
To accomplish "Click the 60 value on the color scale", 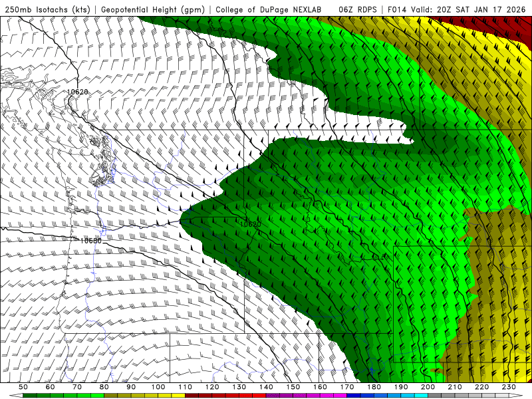I will pos(51,387).
